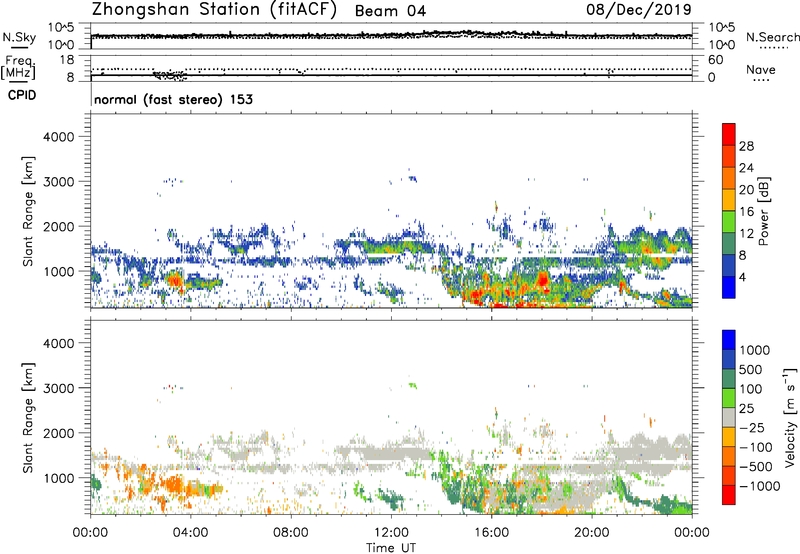Click the '12:00' time axis tick label
Viewport: 800px width, 554px height.
click(391, 533)
